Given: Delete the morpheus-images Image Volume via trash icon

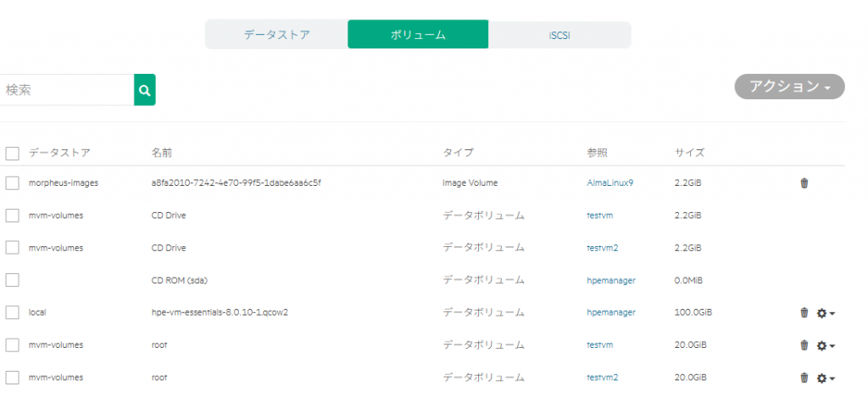Looking at the screenshot, I should pyautogui.click(x=804, y=182).
